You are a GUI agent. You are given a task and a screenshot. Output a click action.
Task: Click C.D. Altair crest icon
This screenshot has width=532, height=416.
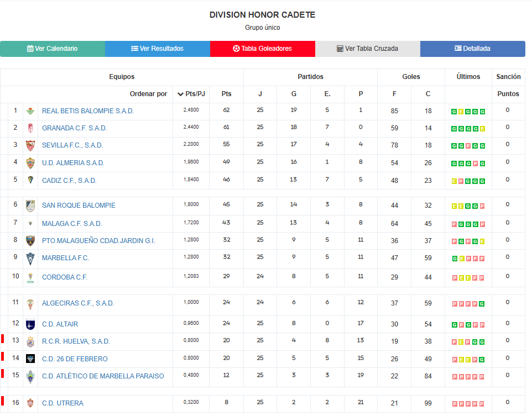click(30, 324)
